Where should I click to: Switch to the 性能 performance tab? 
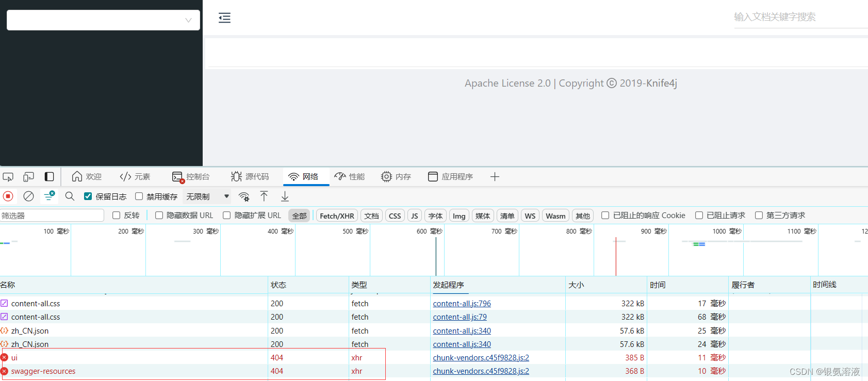(x=350, y=177)
